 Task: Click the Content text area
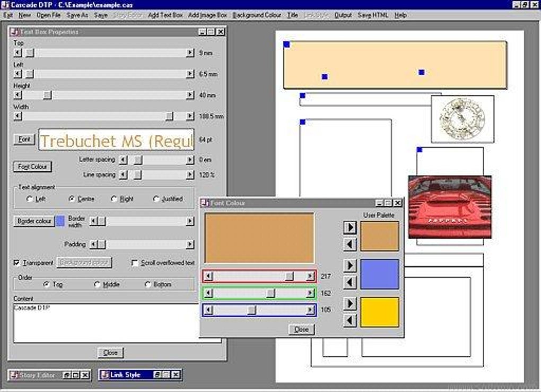(117, 323)
